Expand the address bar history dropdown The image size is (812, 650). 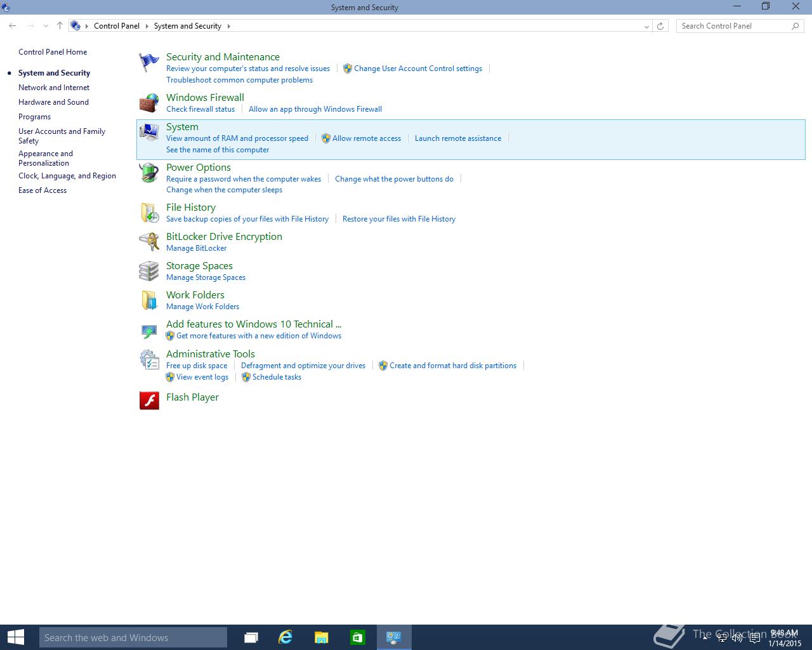click(x=646, y=26)
